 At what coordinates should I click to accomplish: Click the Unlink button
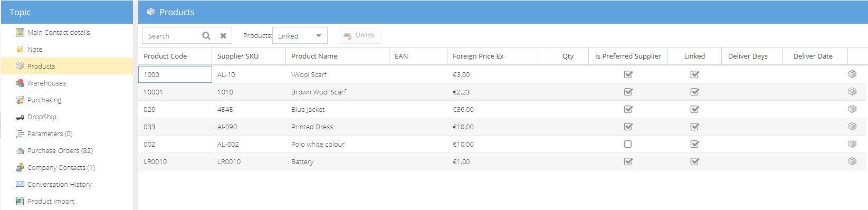pos(360,35)
